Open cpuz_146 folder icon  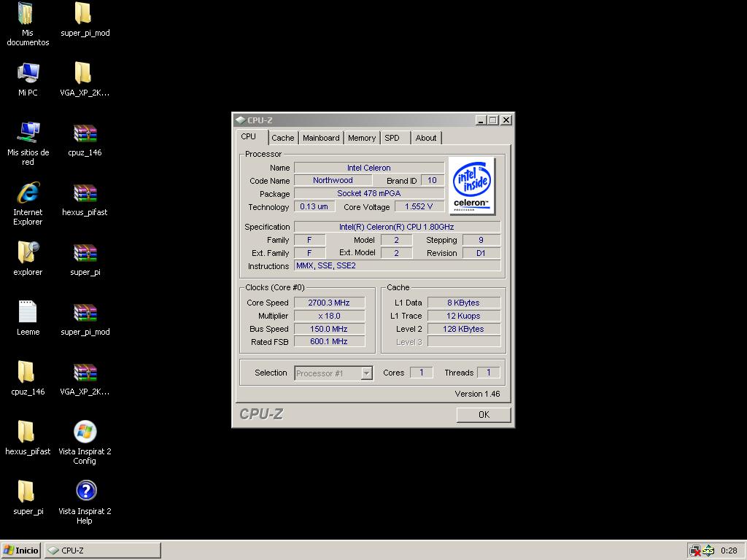pos(28,378)
